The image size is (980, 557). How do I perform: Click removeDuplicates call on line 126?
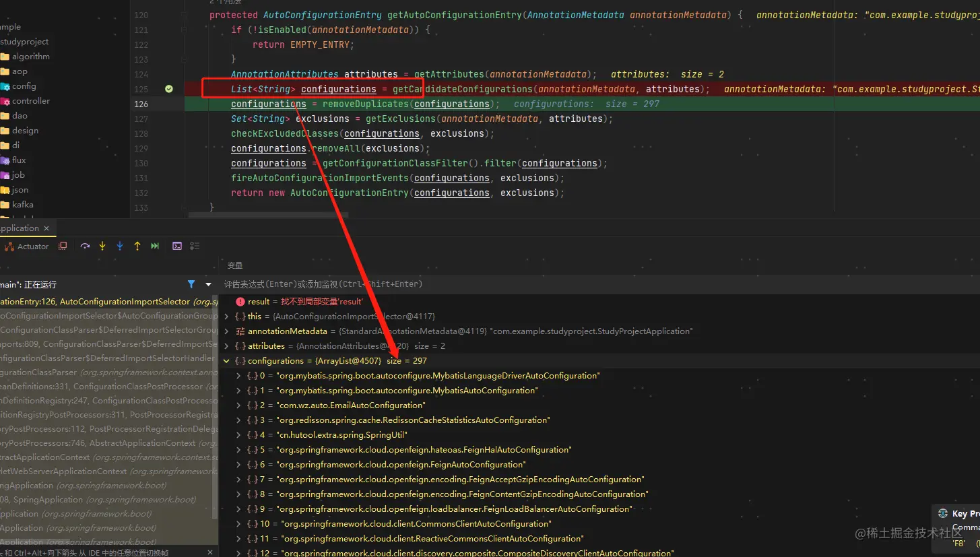[x=366, y=104]
